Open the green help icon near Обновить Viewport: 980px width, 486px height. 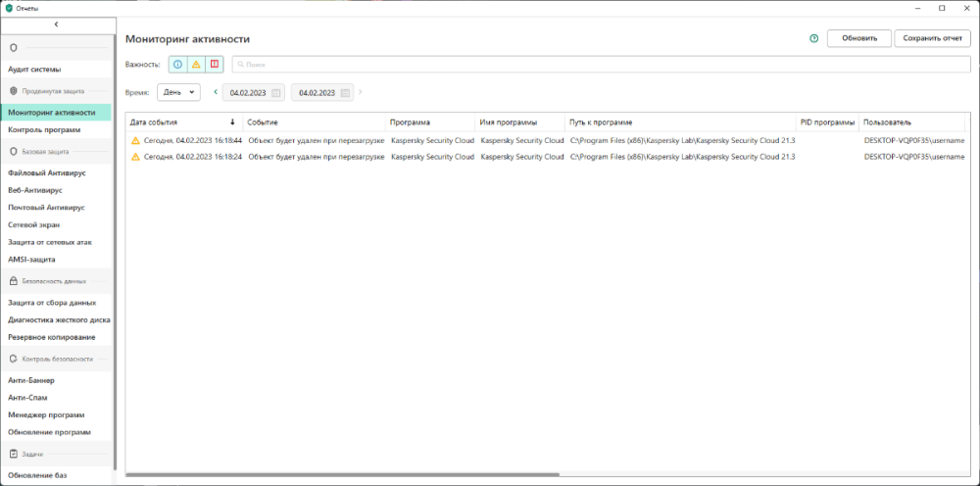point(813,38)
